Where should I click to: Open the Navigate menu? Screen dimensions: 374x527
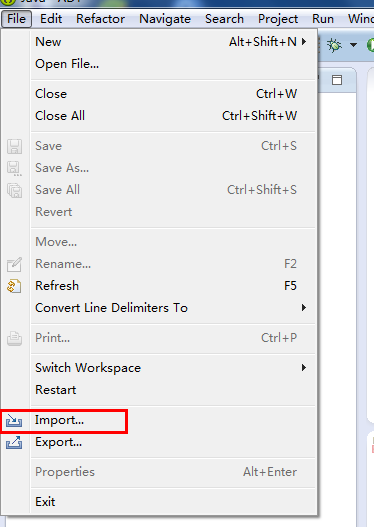coord(165,19)
